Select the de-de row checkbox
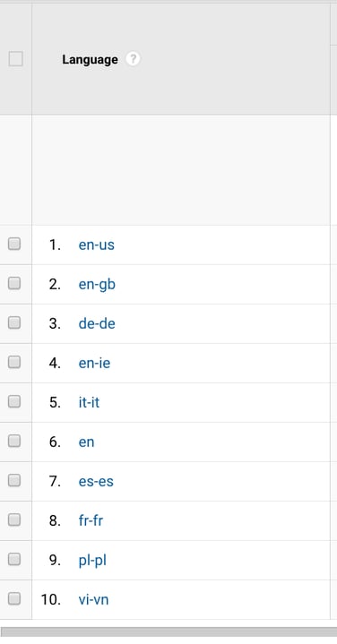337x644 pixels. click(x=14, y=322)
